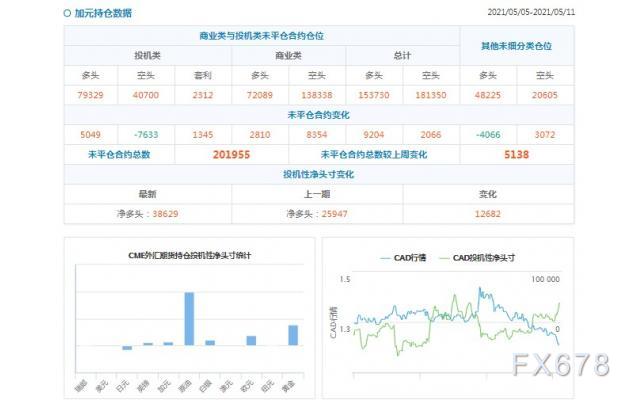Select the latest net long 38629
640x400 pixels.
tap(165, 214)
